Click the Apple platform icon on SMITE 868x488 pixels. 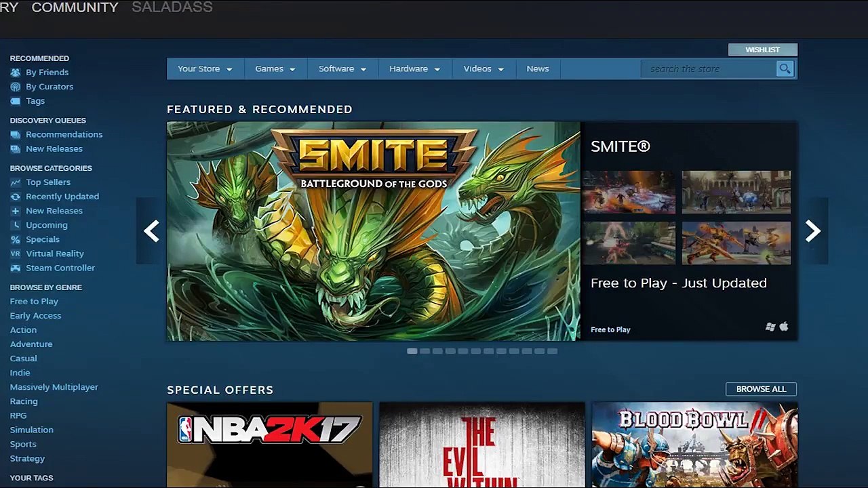(x=784, y=327)
